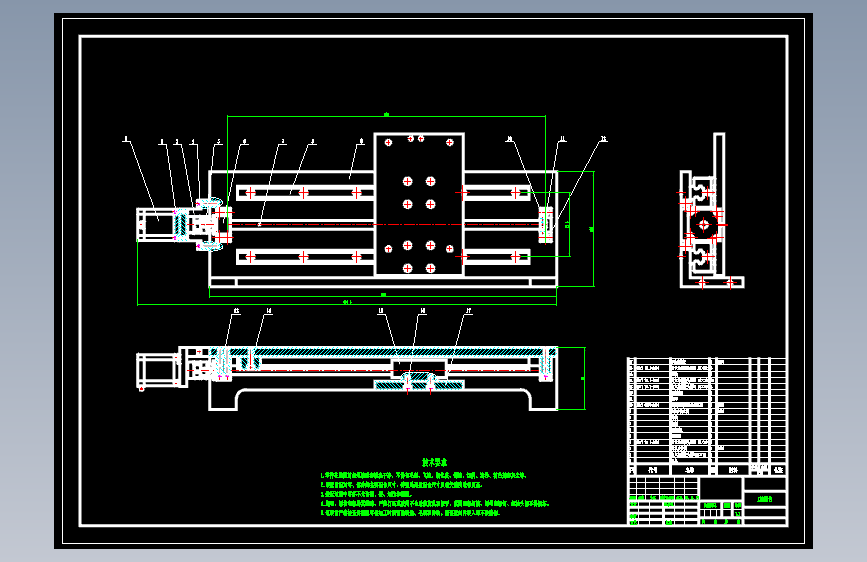The image size is (867, 562).
Task: Click the green technical requirements heading
Action: click(x=435, y=462)
